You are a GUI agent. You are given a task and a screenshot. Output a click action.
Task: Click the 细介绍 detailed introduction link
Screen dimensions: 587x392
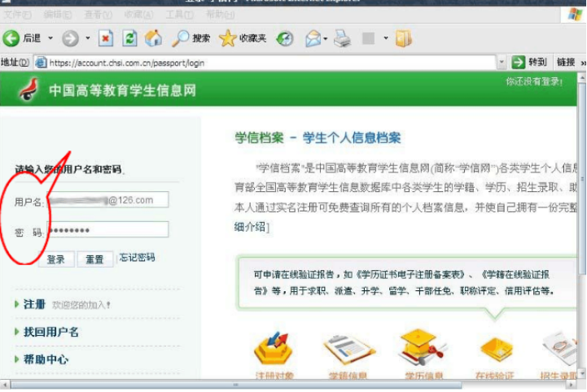pos(250,227)
